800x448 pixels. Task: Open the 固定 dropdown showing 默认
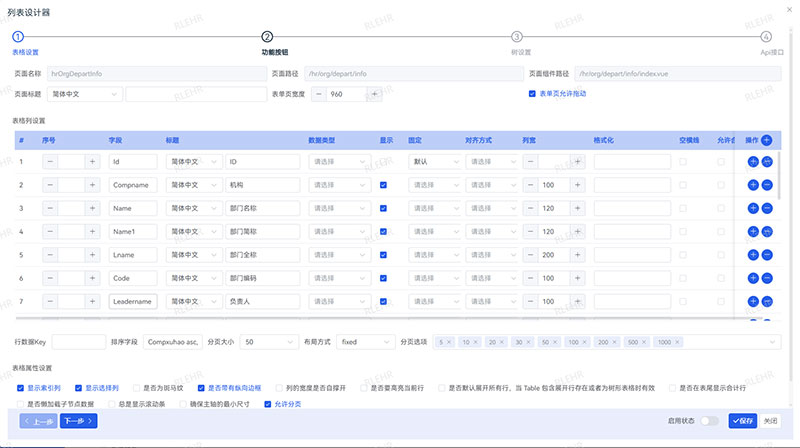click(435, 162)
